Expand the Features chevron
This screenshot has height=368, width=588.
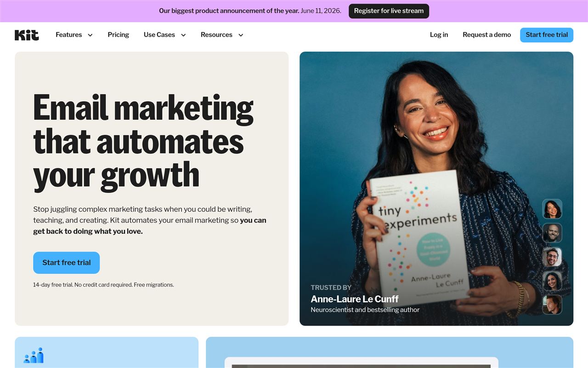(90, 35)
